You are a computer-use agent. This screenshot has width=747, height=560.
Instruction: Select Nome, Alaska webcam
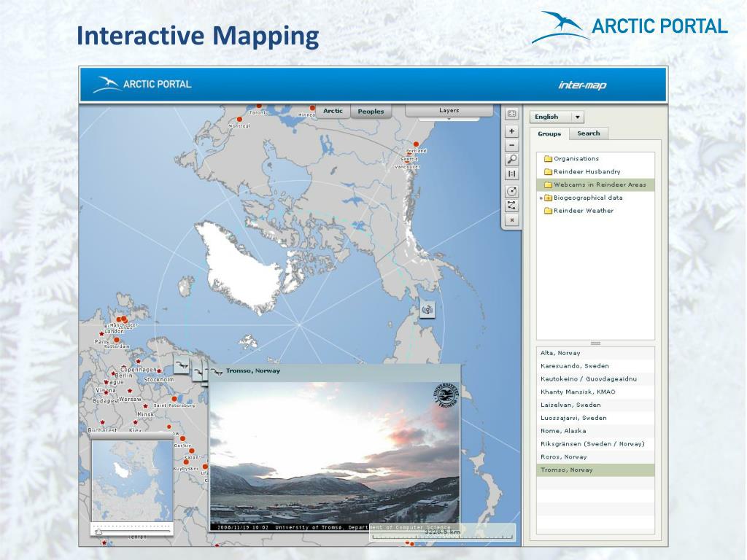[595, 431]
